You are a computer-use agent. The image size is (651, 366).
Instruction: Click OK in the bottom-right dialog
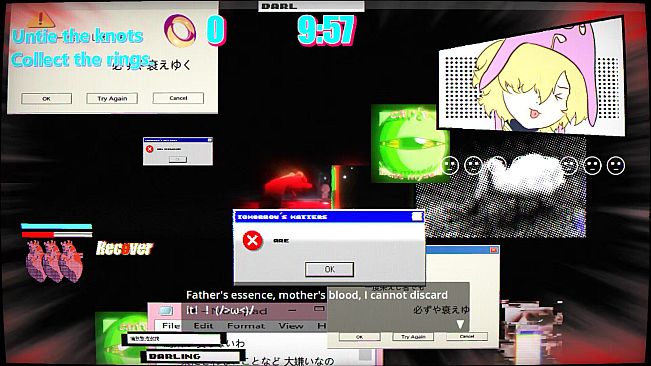tap(360, 337)
